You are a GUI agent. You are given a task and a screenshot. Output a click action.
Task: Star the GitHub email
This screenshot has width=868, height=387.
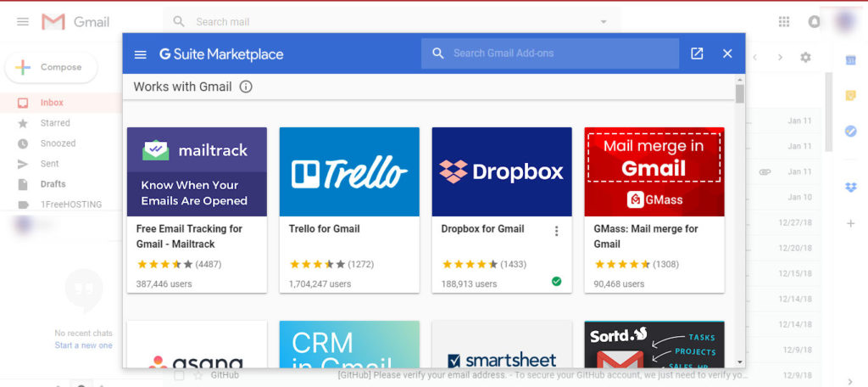(x=198, y=375)
